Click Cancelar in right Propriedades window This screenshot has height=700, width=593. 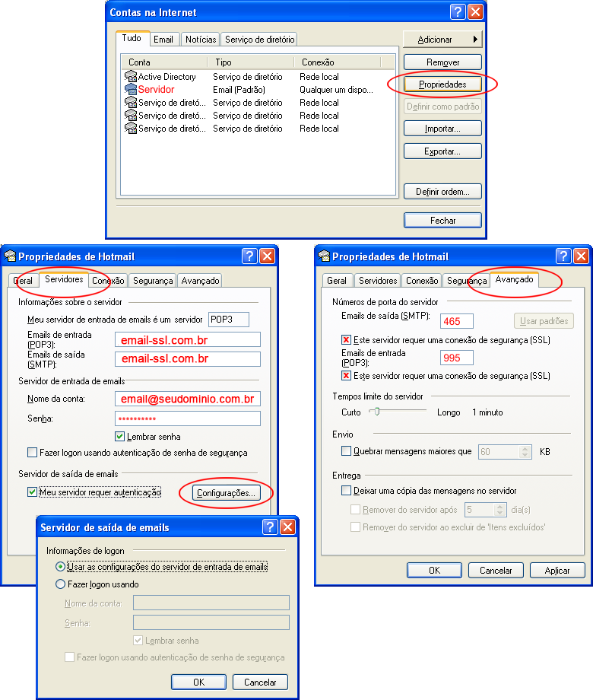(496, 570)
